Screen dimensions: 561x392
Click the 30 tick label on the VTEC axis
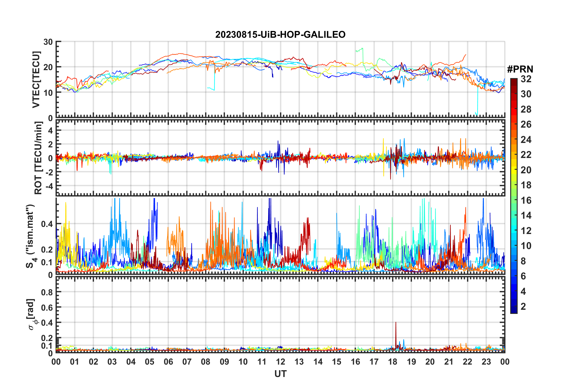tap(48, 42)
